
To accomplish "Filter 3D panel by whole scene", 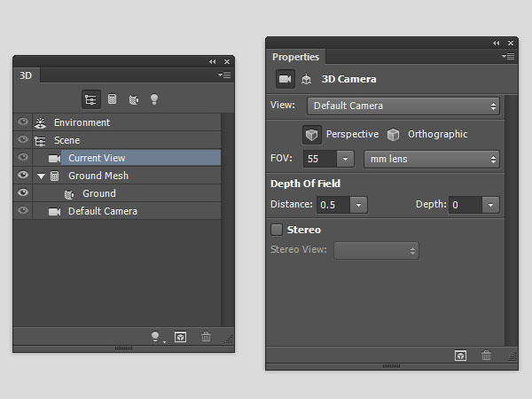I will [90, 99].
